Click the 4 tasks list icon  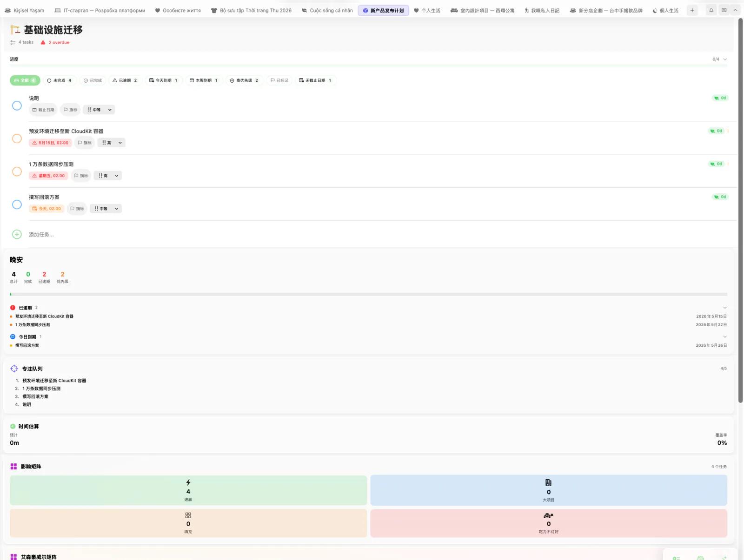point(13,42)
